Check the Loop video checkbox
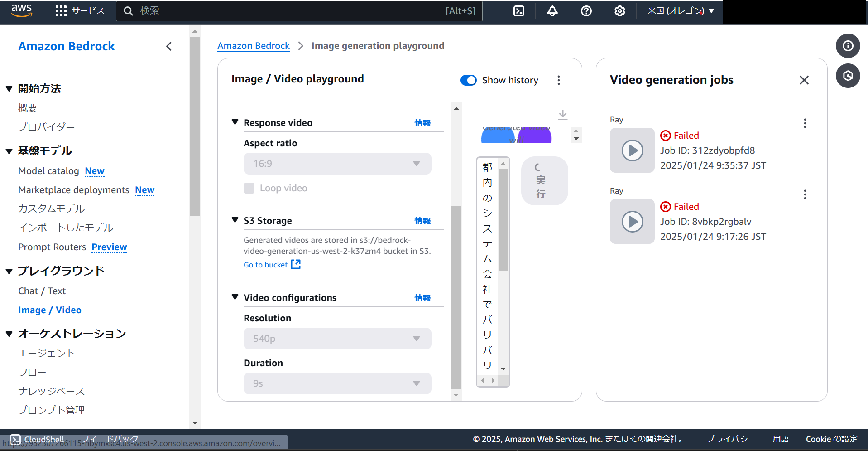868x451 pixels. [249, 188]
